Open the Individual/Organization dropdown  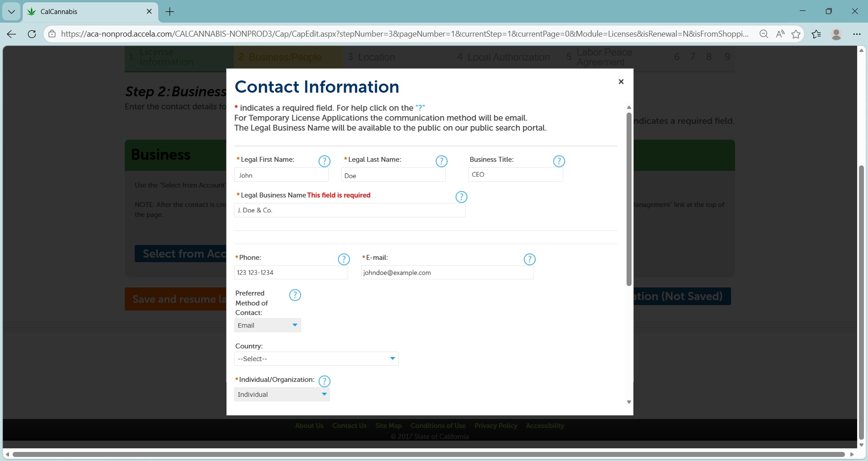click(x=282, y=395)
